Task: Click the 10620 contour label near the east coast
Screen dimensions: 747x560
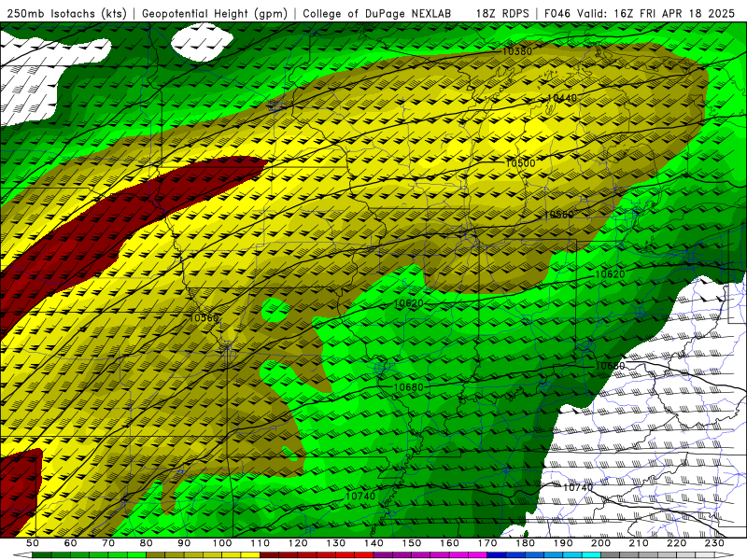Action: point(610,273)
